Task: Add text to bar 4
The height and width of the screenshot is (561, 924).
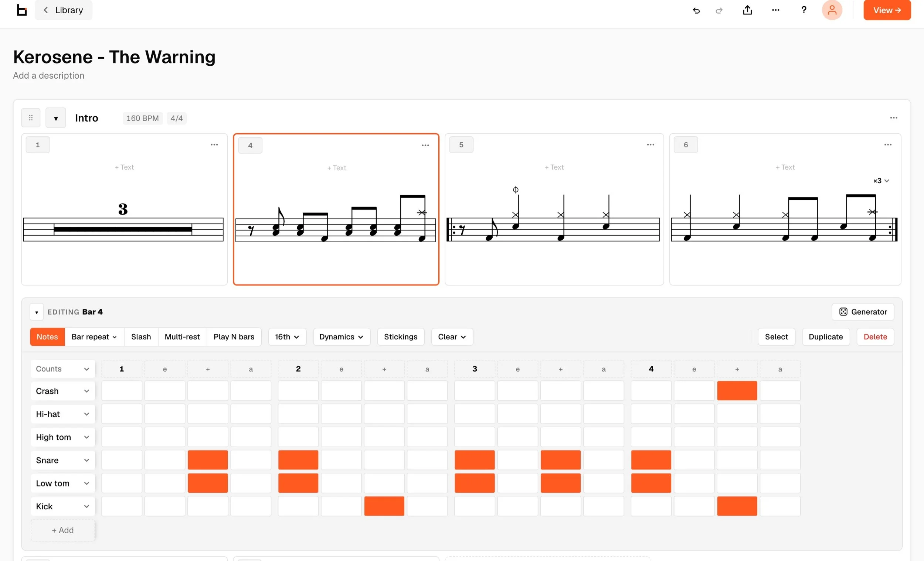Action: [x=336, y=168]
